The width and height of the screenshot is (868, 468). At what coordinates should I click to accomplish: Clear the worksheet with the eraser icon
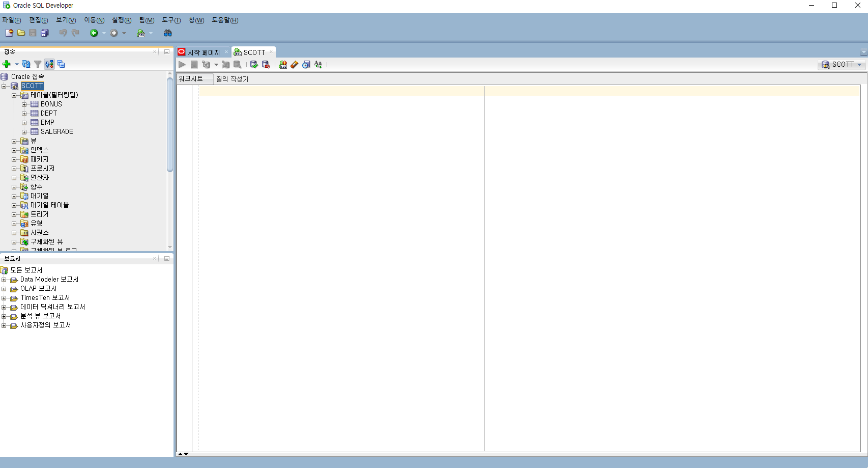pyautogui.click(x=294, y=65)
